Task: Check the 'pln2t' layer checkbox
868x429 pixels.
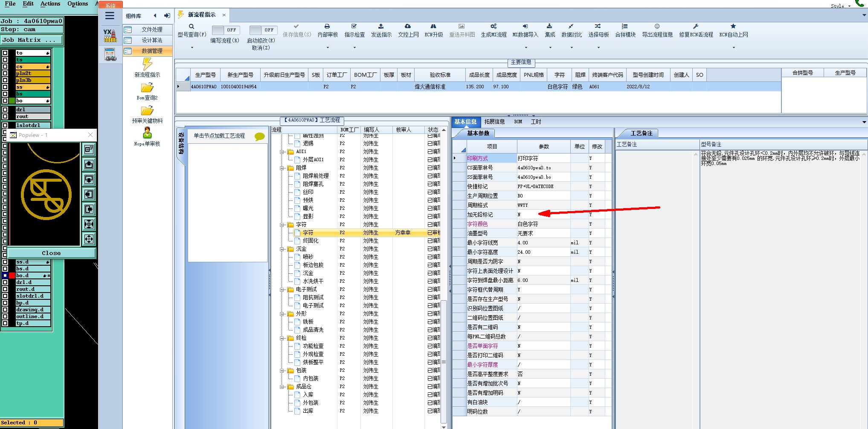Action: 5,73
